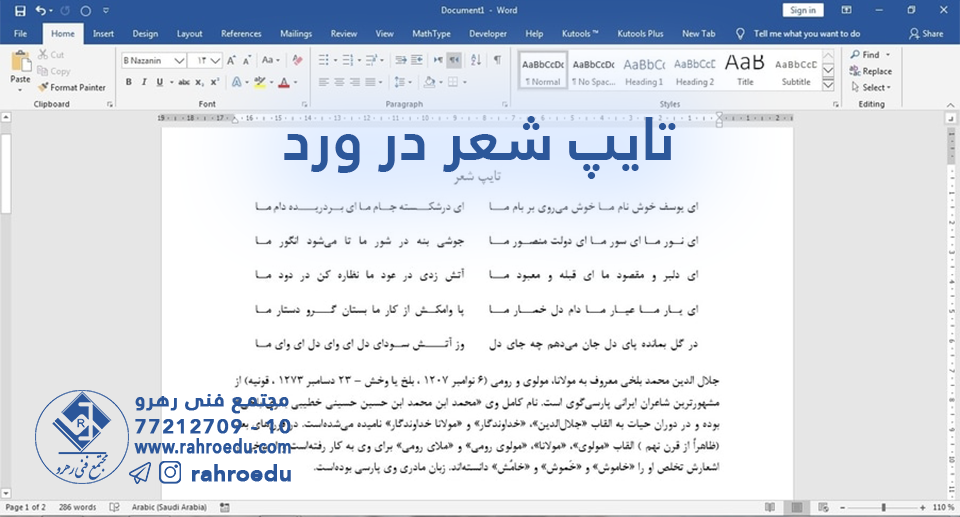Click the zoom slider handle
960x517 pixels.
tap(883, 508)
